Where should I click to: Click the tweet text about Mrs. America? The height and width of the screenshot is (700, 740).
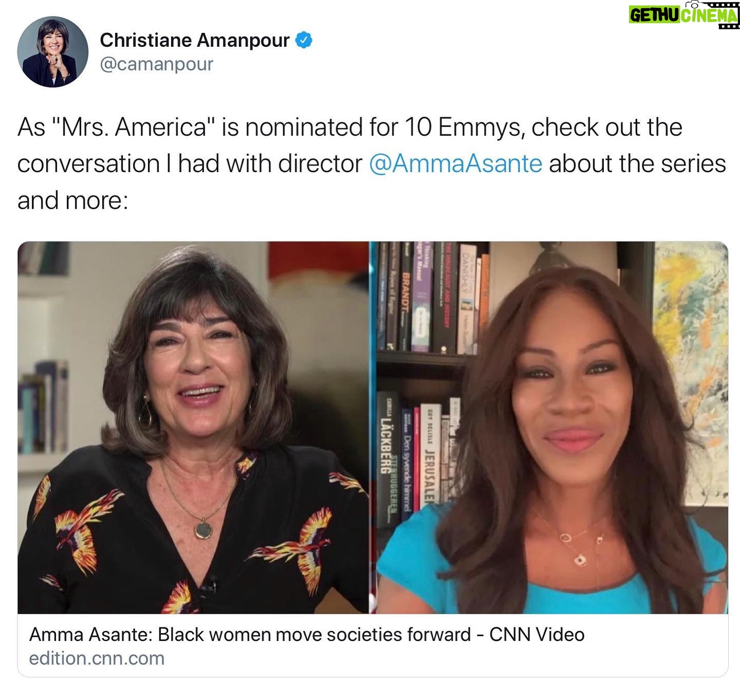(372, 164)
